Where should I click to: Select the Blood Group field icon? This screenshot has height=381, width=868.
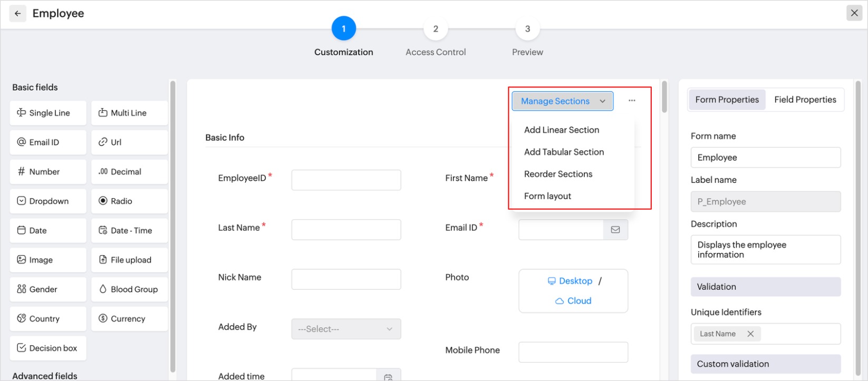(x=103, y=289)
